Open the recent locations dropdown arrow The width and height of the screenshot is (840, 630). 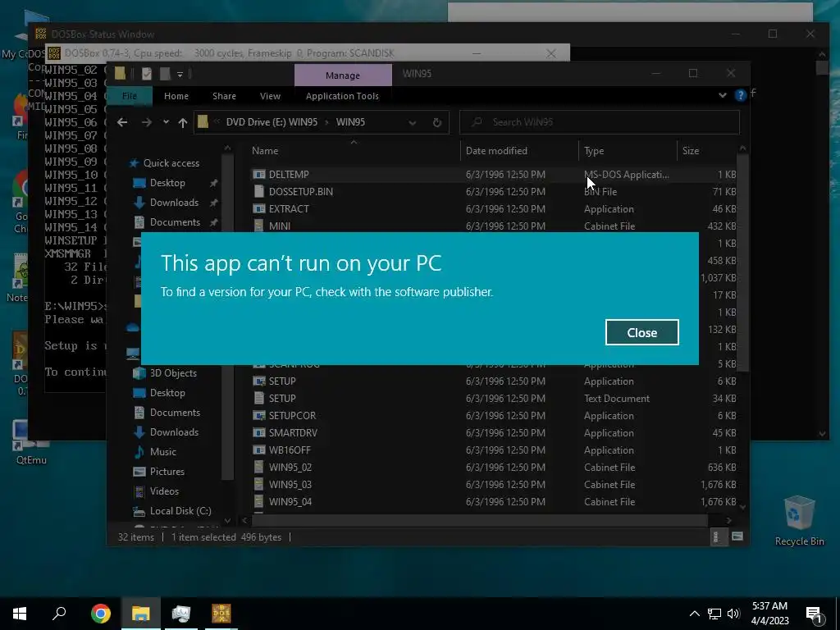(166, 122)
